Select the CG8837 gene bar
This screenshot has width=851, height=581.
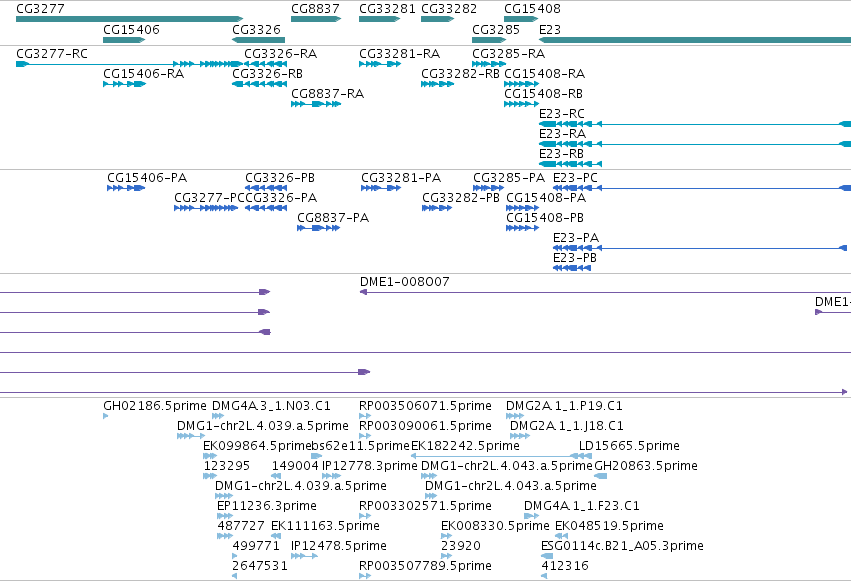pyautogui.click(x=316, y=19)
